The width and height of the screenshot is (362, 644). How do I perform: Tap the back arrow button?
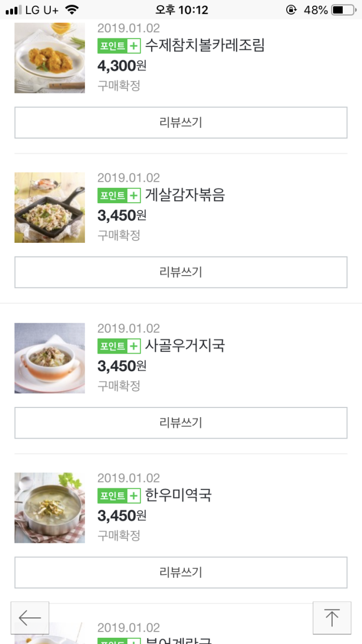pos(30,618)
